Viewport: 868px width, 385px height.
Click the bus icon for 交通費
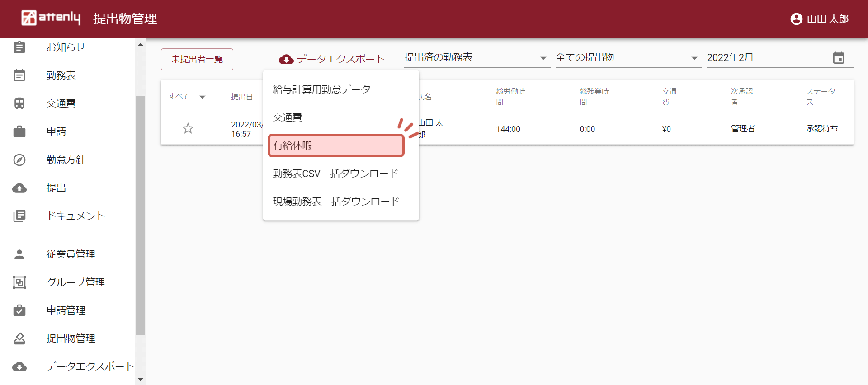19,103
